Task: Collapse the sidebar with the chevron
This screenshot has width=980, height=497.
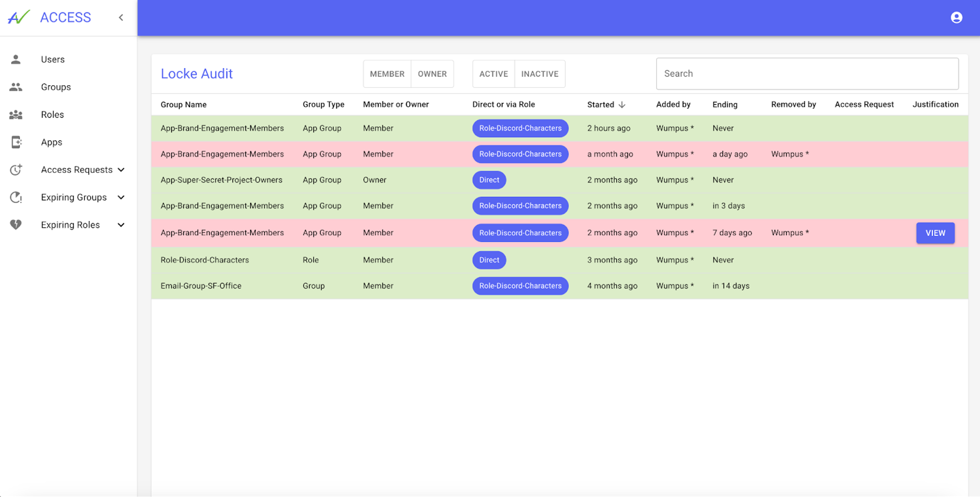Action: tap(121, 17)
